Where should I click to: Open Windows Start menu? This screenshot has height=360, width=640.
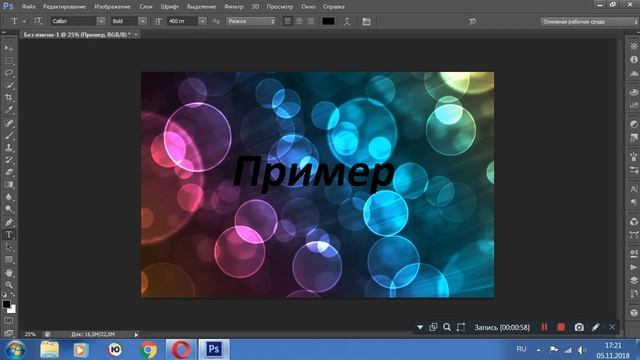(x=16, y=350)
